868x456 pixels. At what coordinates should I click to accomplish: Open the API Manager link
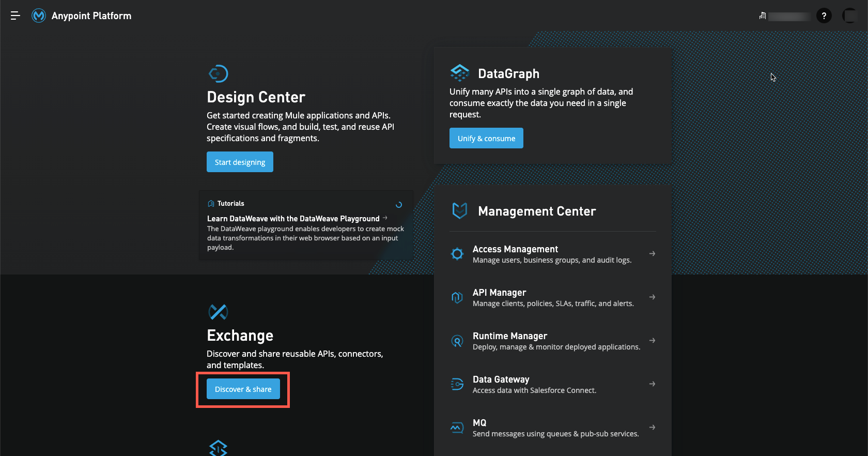[499, 293]
